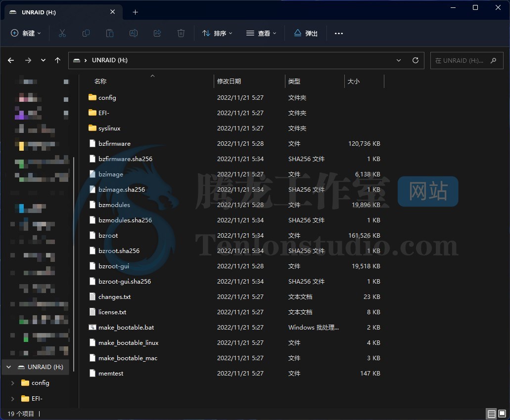This screenshot has width=510, height=420.
Task: Click the syslinux folder icon
Action: tap(93, 128)
